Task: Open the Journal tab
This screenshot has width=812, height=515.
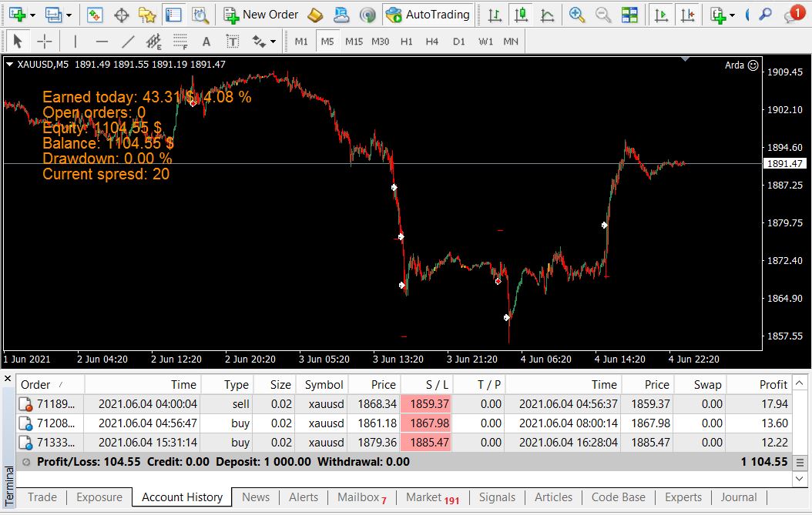Action: coord(739,497)
